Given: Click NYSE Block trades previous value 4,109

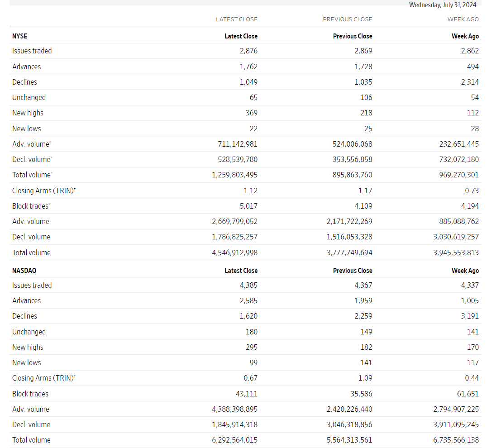Looking at the screenshot, I should pyautogui.click(x=363, y=206).
